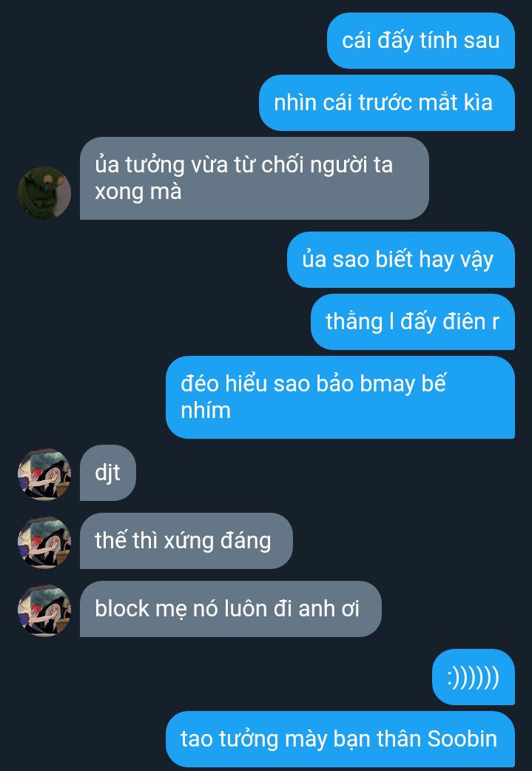Select the ':)))))' smiley message bubble

pyautogui.click(x=474, y=677)
